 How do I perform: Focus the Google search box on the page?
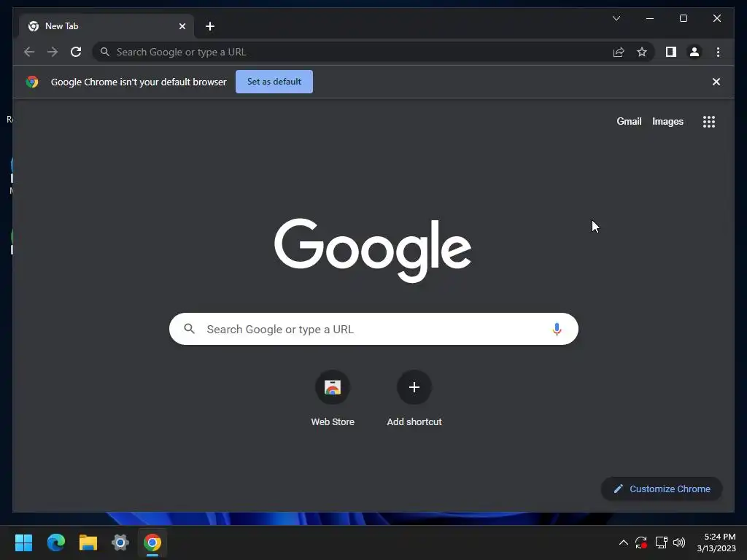373,329
